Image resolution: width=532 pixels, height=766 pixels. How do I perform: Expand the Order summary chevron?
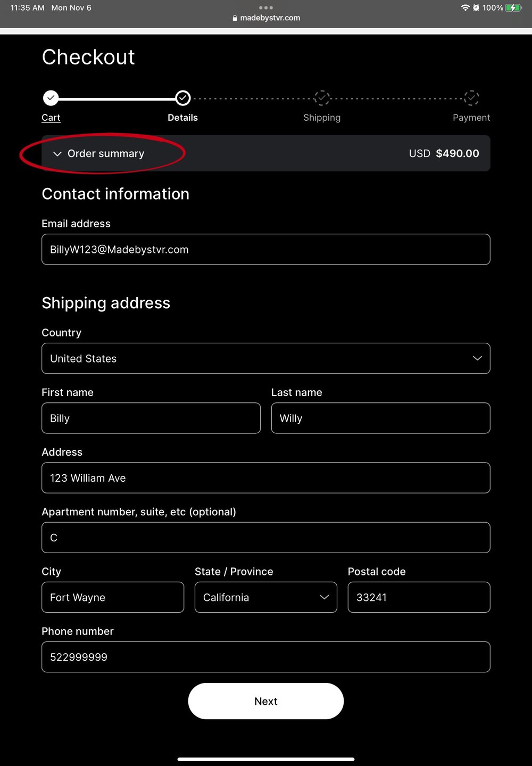57,154
